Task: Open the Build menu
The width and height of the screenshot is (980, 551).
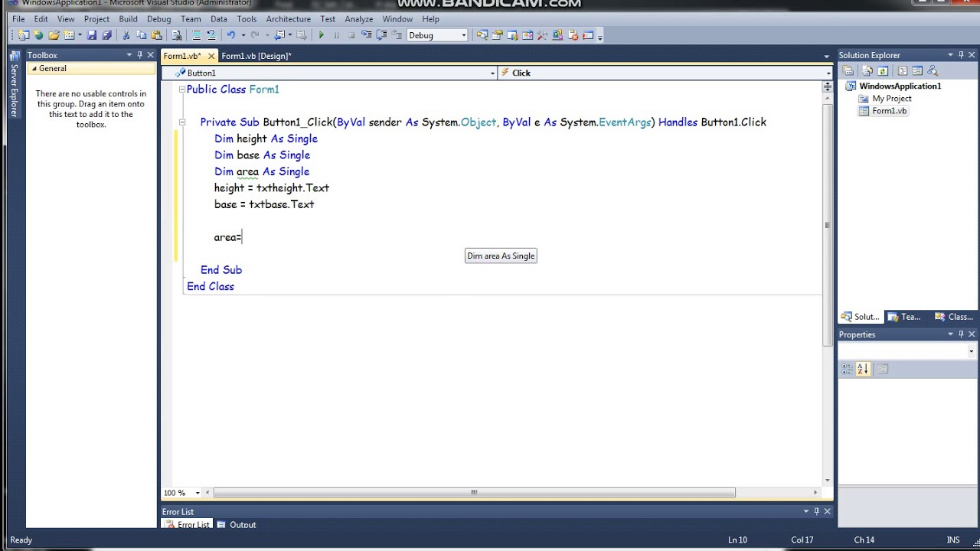Action: click(128, 19)
